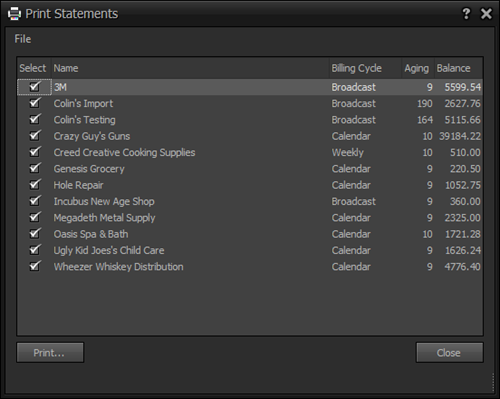
Task: Sort by the Select column header
Action: [x=34, y=68]
